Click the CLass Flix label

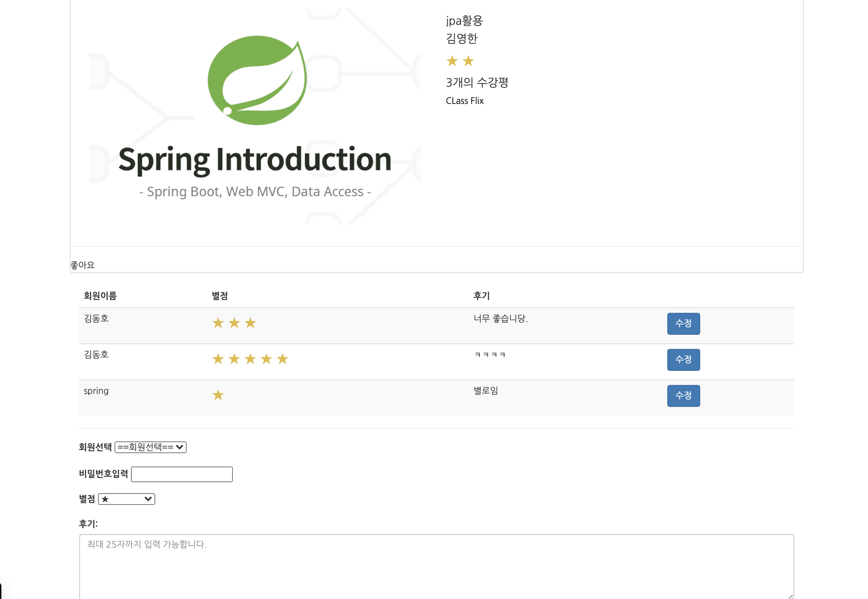click(465, 101)
